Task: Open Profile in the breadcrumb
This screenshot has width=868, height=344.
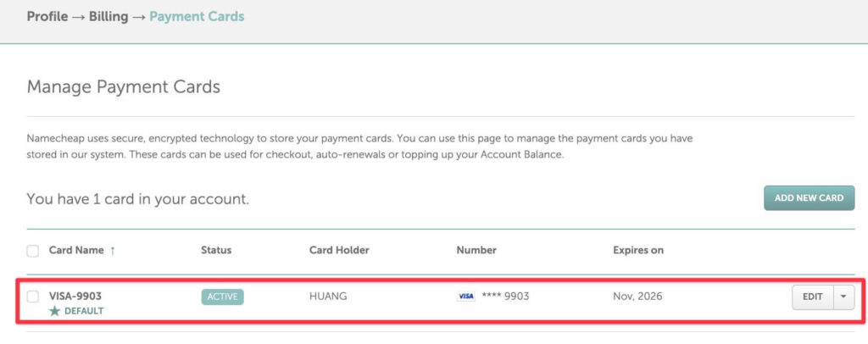Action: (47, 17)
